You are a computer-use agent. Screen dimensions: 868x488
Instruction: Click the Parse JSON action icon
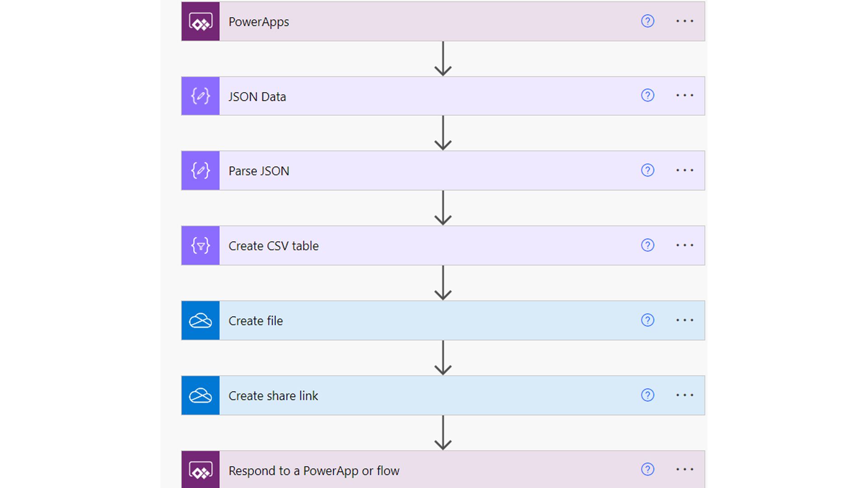(x=200, y=170)
